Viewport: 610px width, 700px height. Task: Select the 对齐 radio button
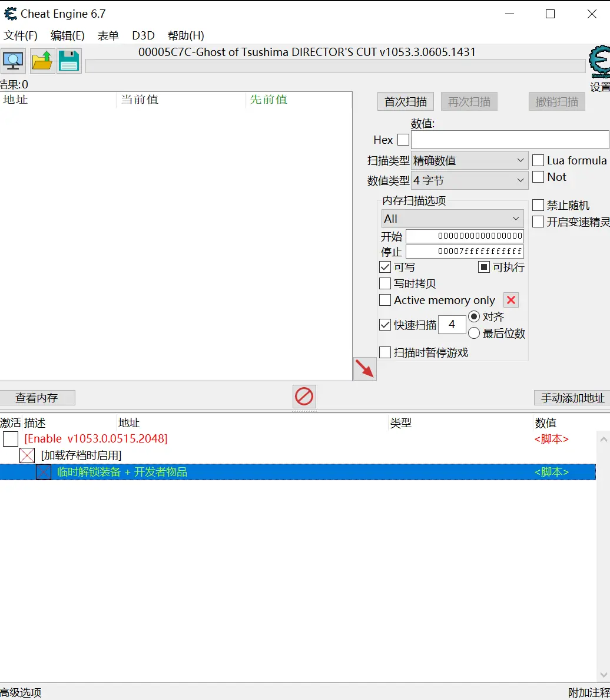point(474,316)
